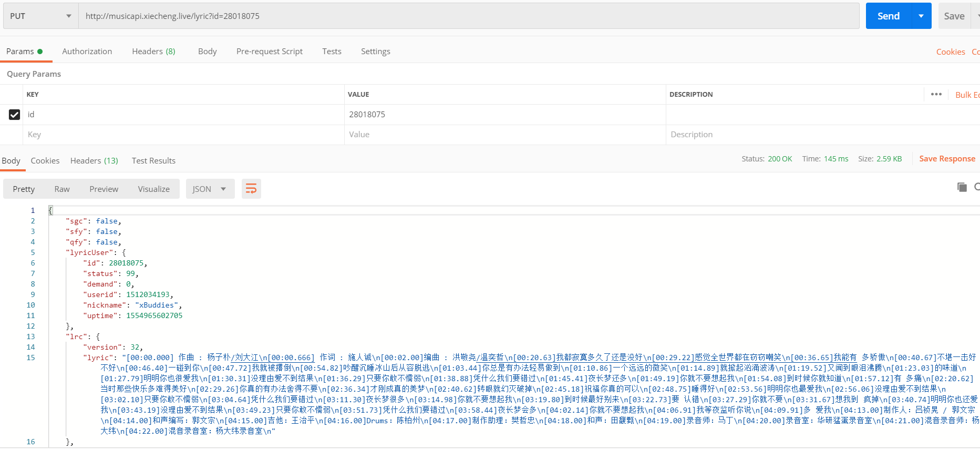The width and height of the screenshot is (980, 449).
Task: Click the request URL field
Action: pos(469,16)
